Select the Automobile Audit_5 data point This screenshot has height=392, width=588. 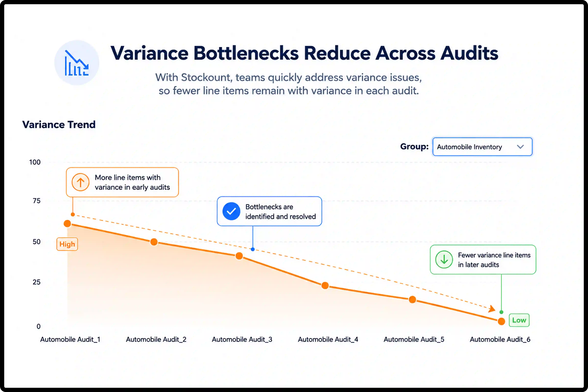(413, 299)
